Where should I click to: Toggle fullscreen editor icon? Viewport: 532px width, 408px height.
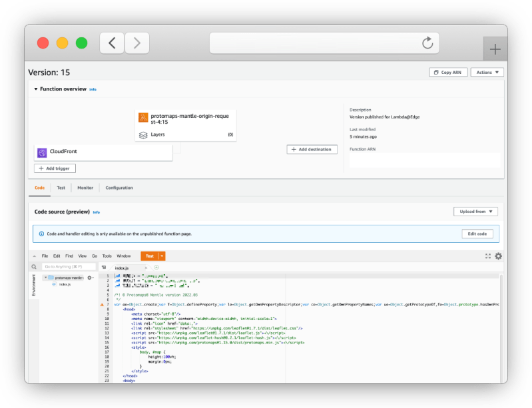tap(488, 256)
